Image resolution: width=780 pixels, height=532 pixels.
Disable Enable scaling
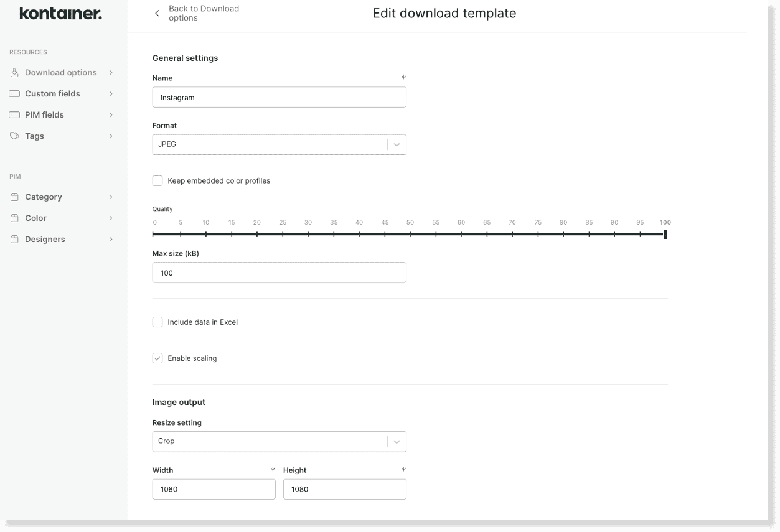[x=157, y=358]
